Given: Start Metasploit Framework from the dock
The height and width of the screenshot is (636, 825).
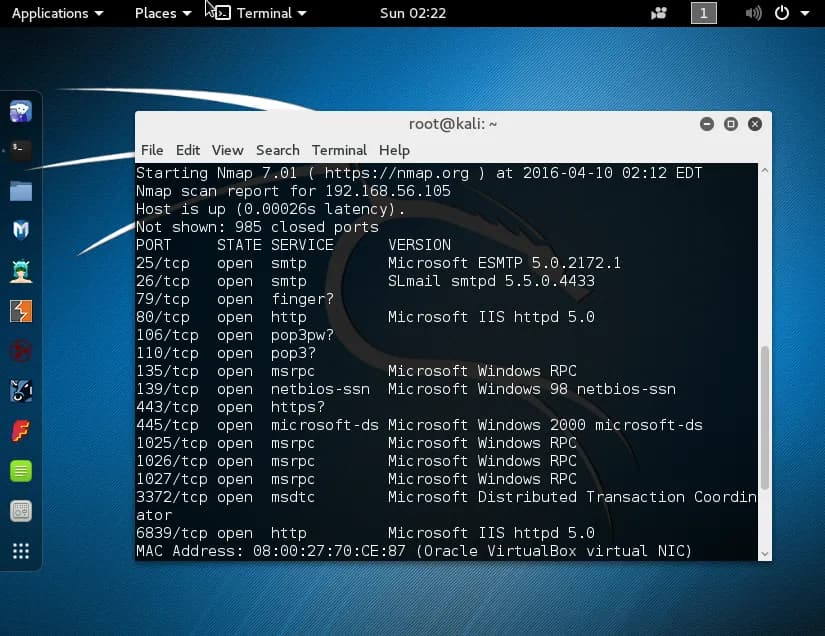Looking at the screenshot, I should (22, 228).
